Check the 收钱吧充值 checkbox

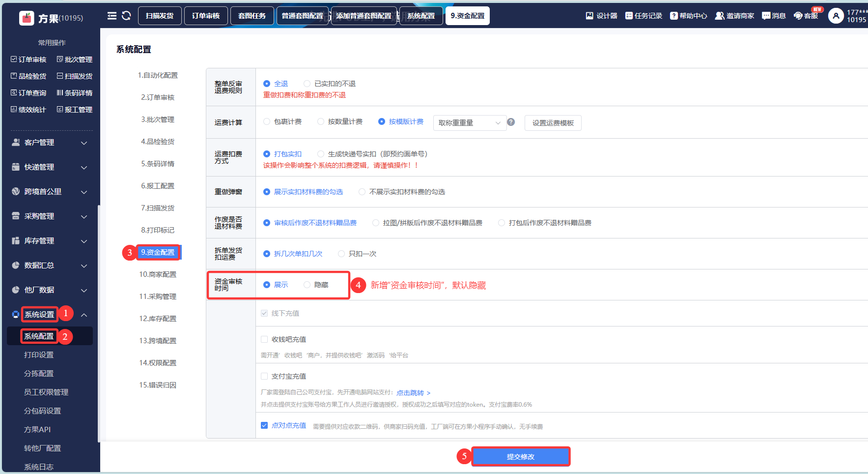[x=264, y=339]
